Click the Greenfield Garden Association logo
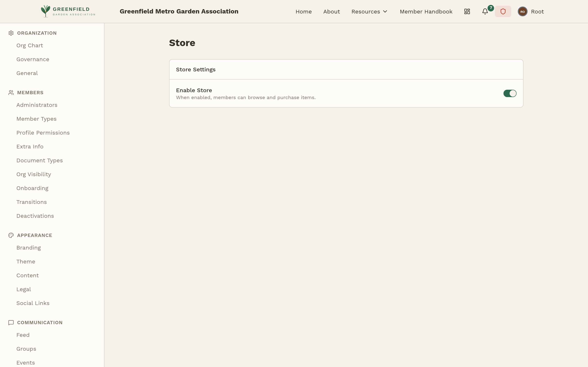 pos(67,11)
